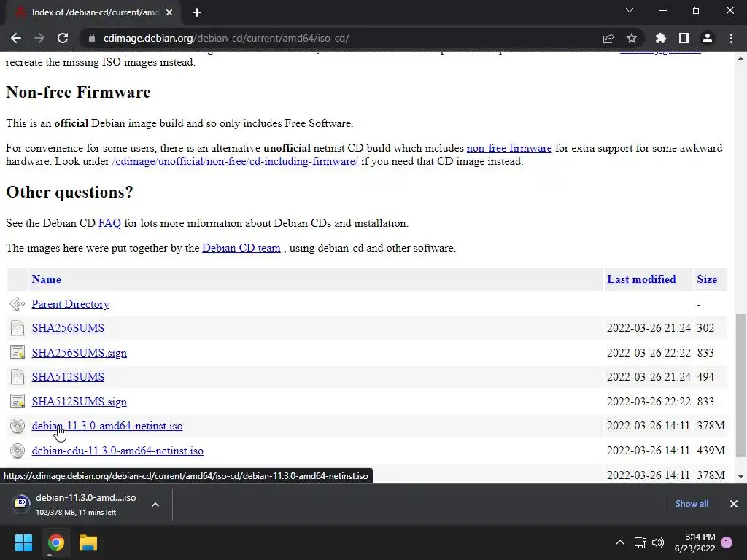Screen dimensions: 747x560
Task: Click the SHA256SUMS.sign signature icon
Action: (18, 353)
